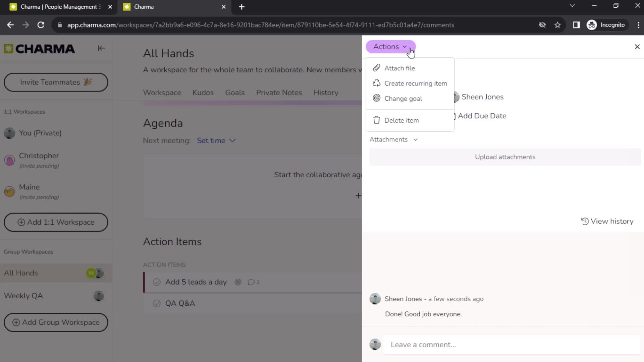Select the Delete item menu option
Image resolution: width=644 pixels, height=362 pixels.
(x=401, y=120)
